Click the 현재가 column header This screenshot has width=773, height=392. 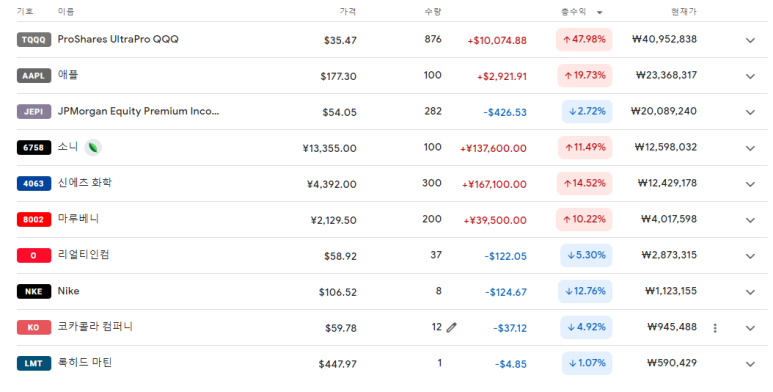coord(684,11)
